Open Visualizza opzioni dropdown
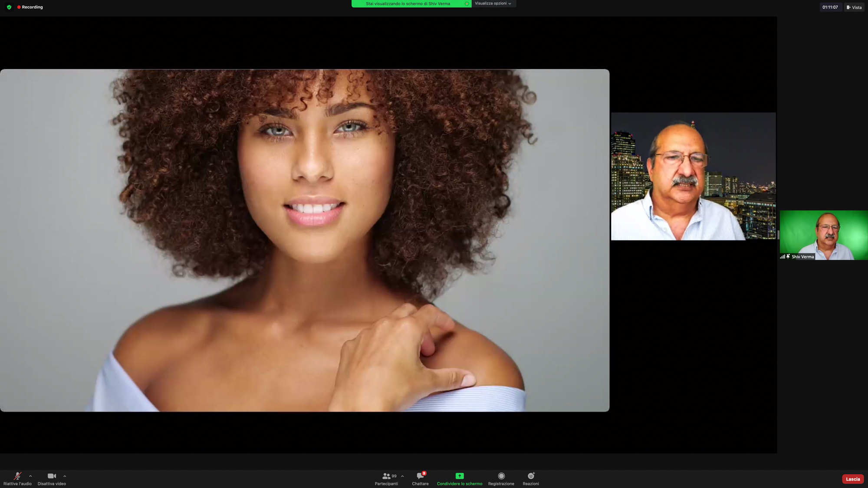Image resolution: width=868 pixels, height=488 pixels. tap(493, 3)
